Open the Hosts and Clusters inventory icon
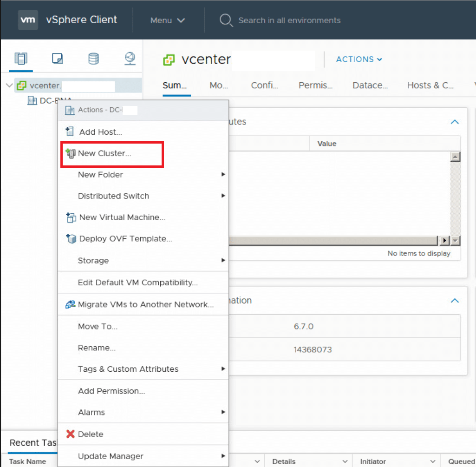The width and height of the screenshot is (476, 467). (x=21, y=59)
